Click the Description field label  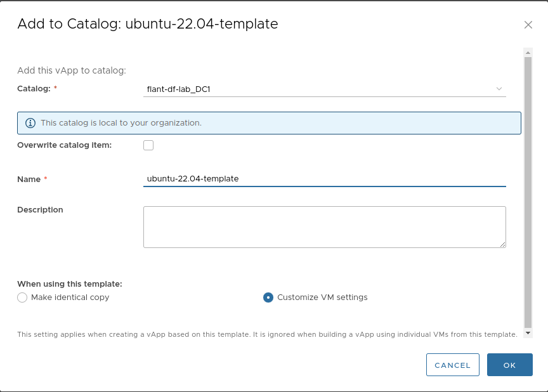[40, 210]
